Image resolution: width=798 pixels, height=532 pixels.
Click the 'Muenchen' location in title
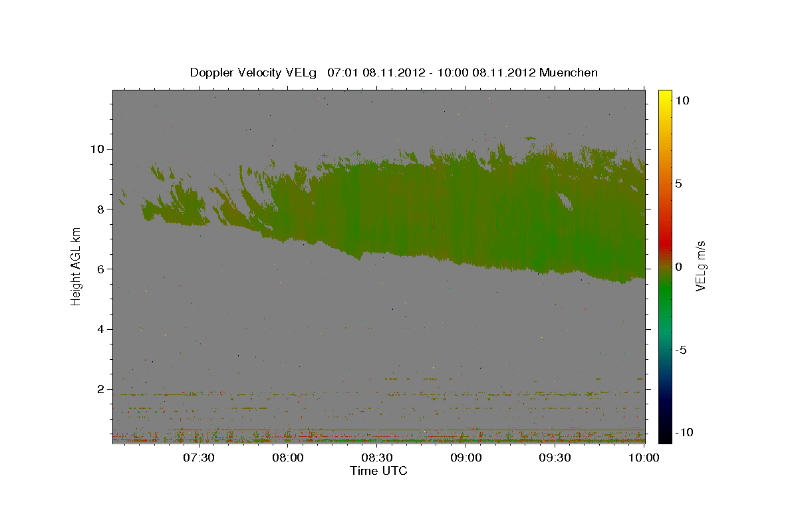click(x=569, y=72)
